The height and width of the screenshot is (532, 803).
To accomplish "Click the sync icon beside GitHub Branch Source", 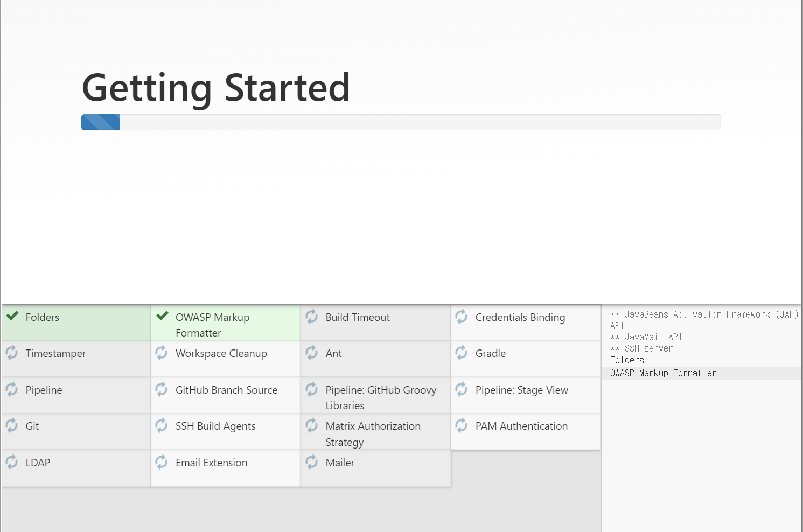I will (x=162, y=389).
